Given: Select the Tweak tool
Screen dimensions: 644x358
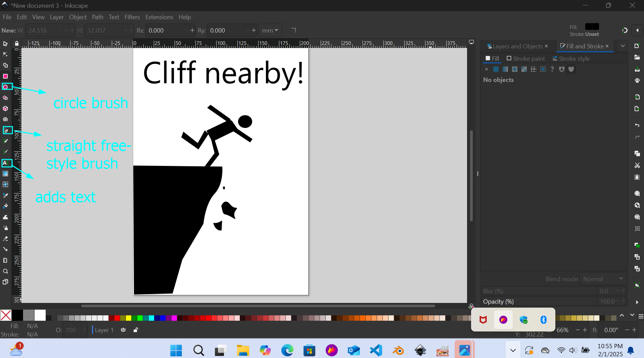Looking at the screenshot, I should pyautogui.click(x=5, y=217).
